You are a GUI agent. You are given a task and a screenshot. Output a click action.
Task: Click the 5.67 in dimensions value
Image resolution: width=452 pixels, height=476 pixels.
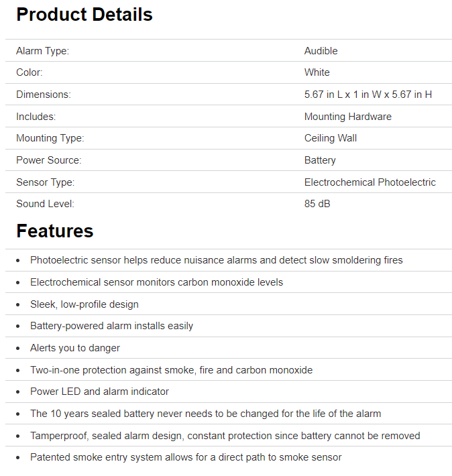(x=368, y=95)
